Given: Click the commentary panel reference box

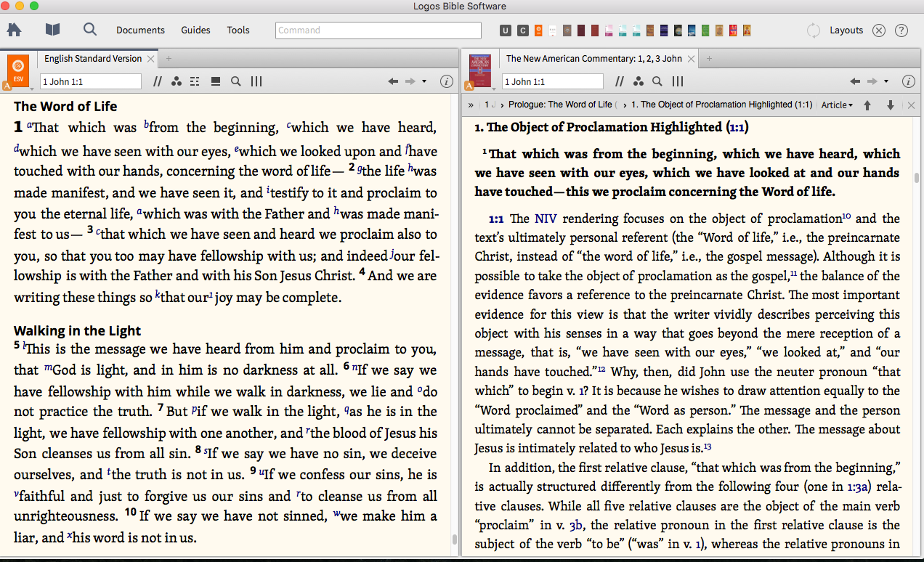Looking at the screenshot, I should [553, 81].
